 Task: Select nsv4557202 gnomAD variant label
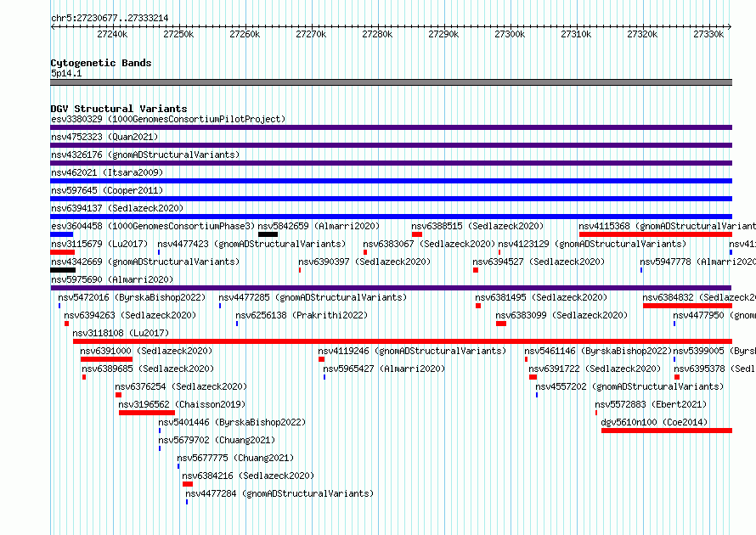pos(629,386)
